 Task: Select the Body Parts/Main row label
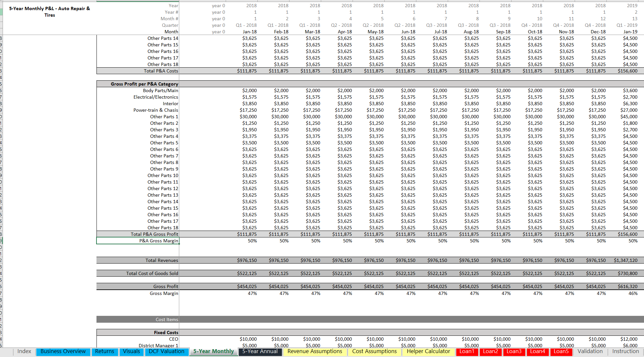coord(161,90)
